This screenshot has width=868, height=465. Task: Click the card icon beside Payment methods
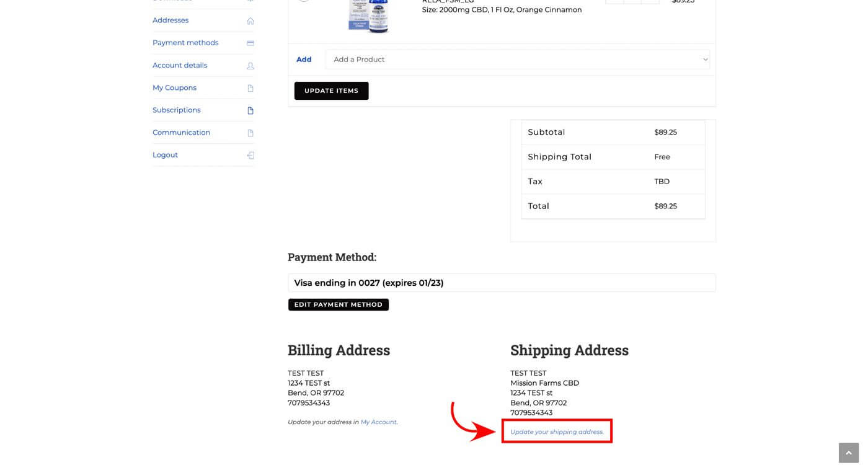(250, 43)
